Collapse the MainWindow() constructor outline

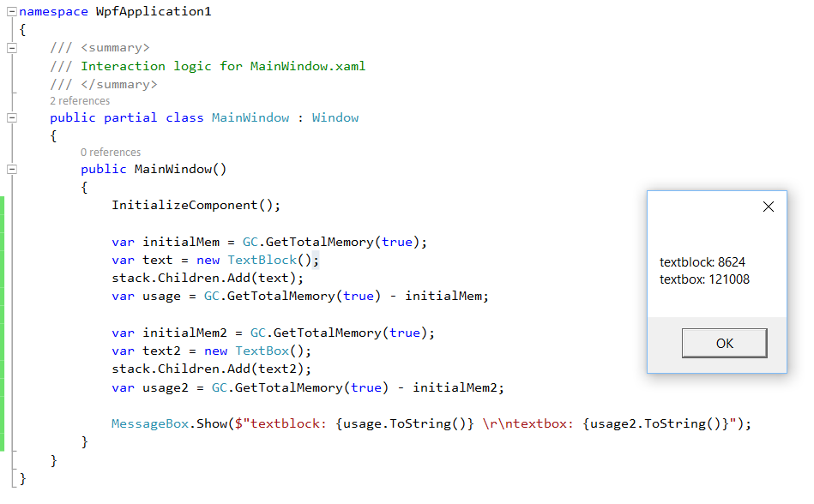click(12, 169)
